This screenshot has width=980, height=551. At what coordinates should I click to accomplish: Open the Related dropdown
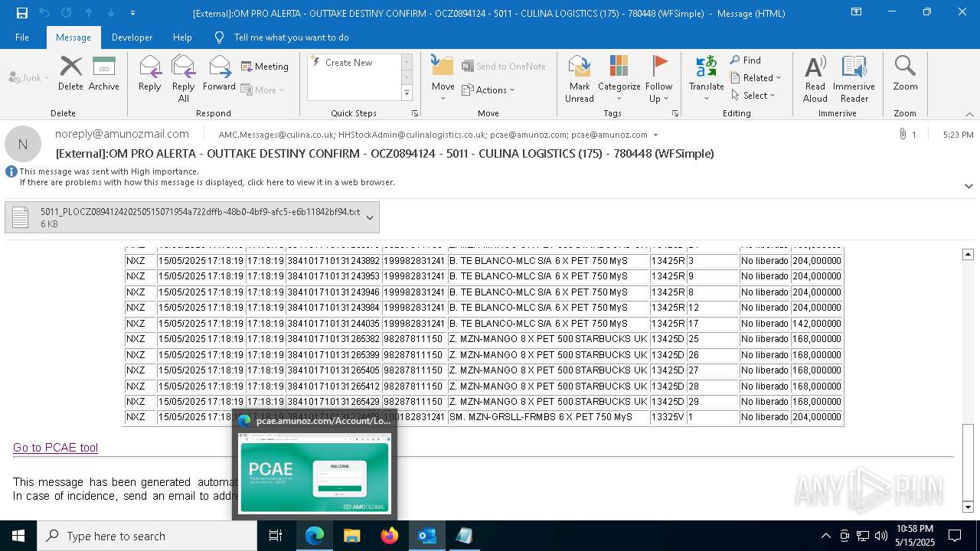(756, 78)
